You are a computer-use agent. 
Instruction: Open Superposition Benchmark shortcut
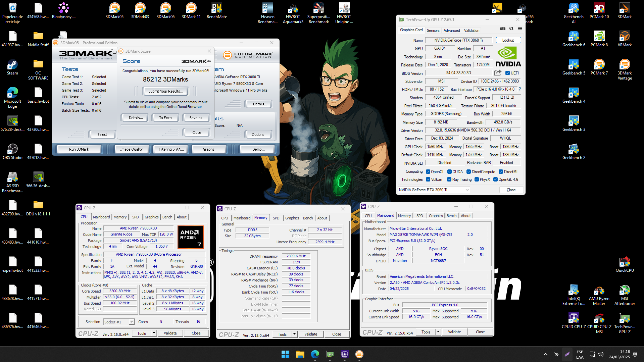[x=318, y=13]
